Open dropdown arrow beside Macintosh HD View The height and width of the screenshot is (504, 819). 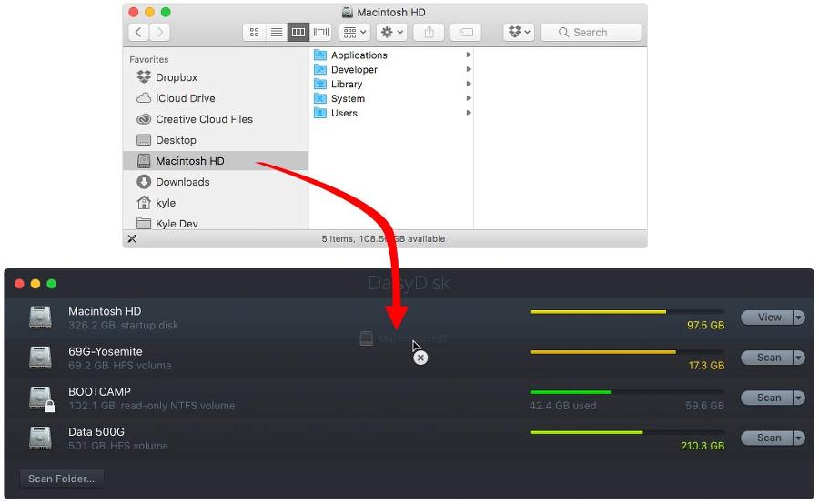point(799,317)
